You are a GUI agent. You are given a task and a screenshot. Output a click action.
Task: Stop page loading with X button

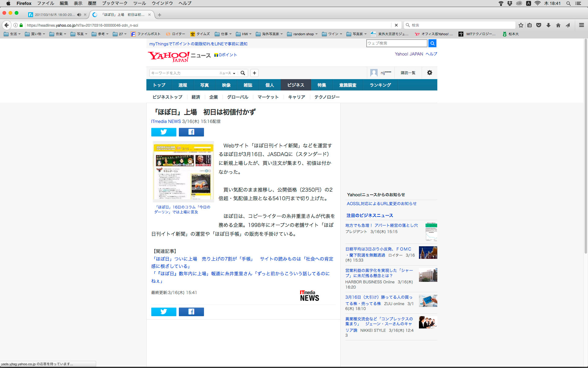point(396,25)
